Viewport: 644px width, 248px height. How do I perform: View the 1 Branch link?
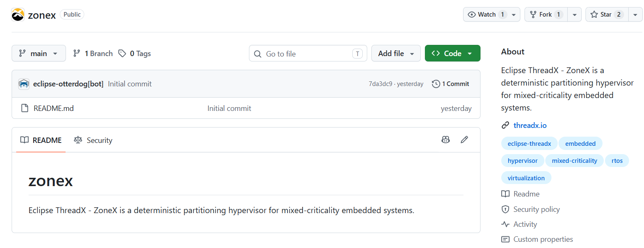click(x=93, y=54)
